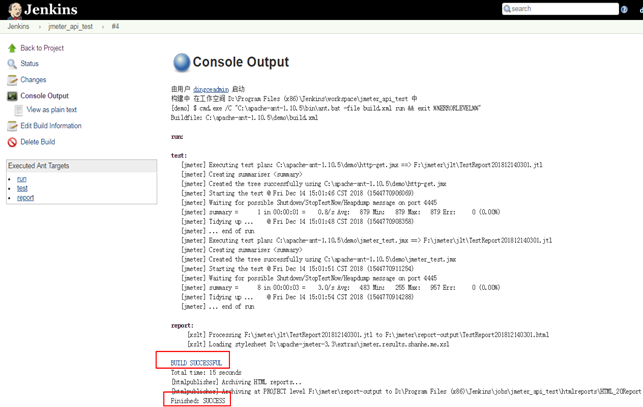
Task: Open the user link beside 由用户
Action: coord(211,89)
